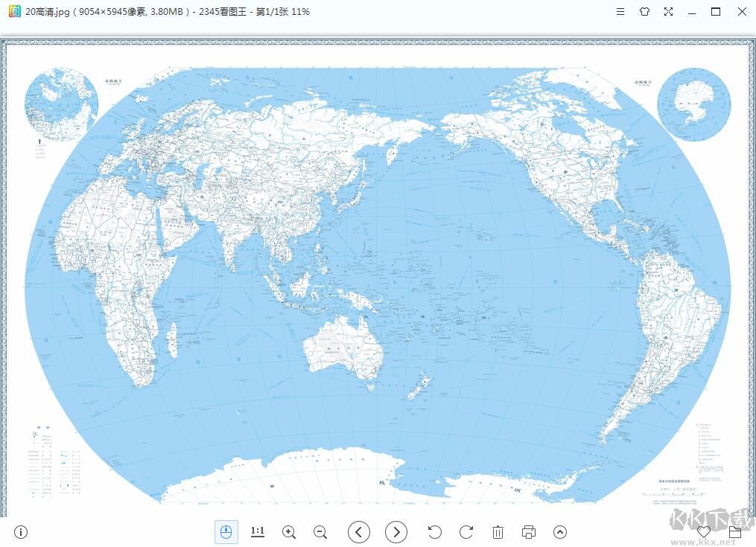Toggle 1:1 actual size view
The width and height of the screenshot is (756, 547).
pos(257,532)
